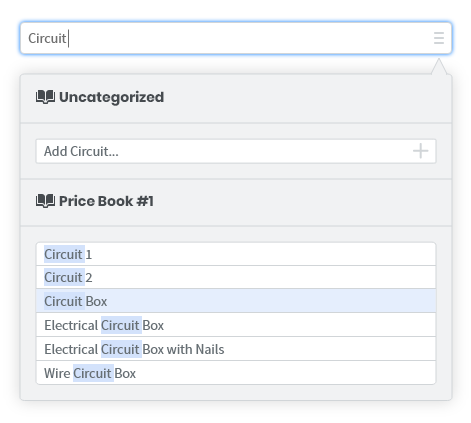The width and height of the screenshot is (471, 423).
Task: Click the highlighted Circuit match in Wire Circuit Box
Action: pyautogui.click(x=93, y=373)
